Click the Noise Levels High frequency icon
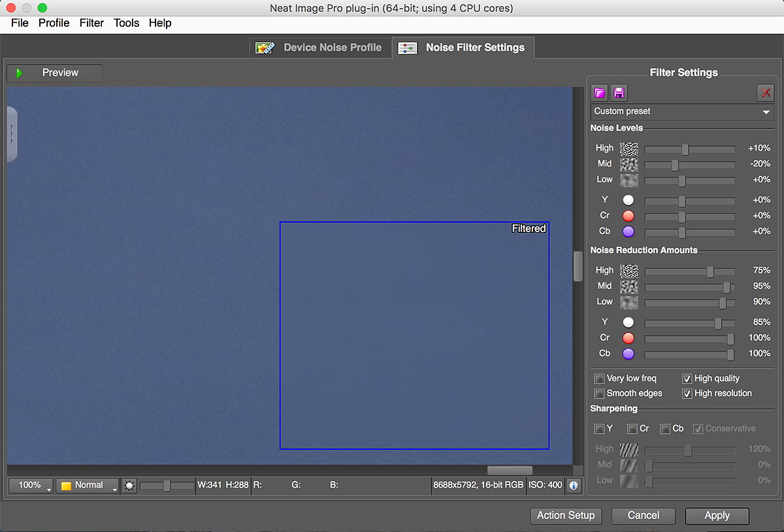 coord(629,148)
